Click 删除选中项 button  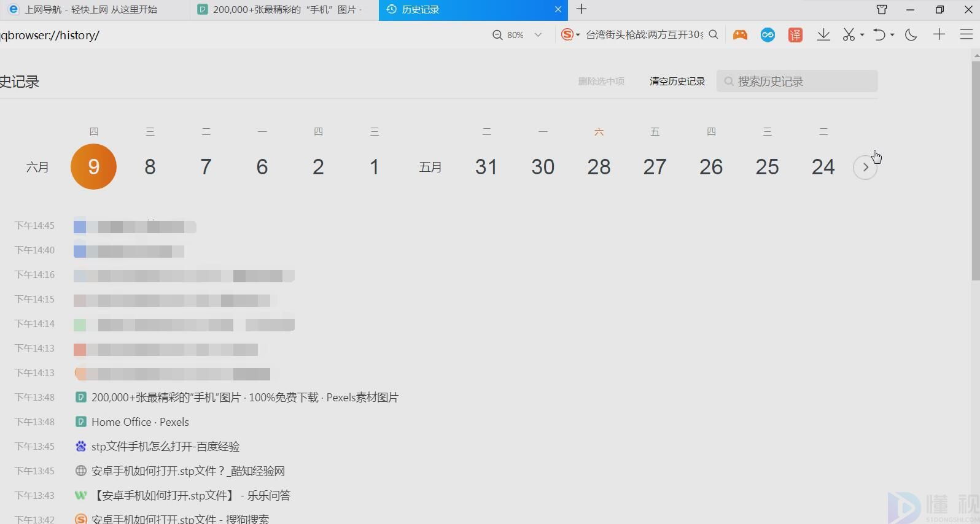[601, 81]
